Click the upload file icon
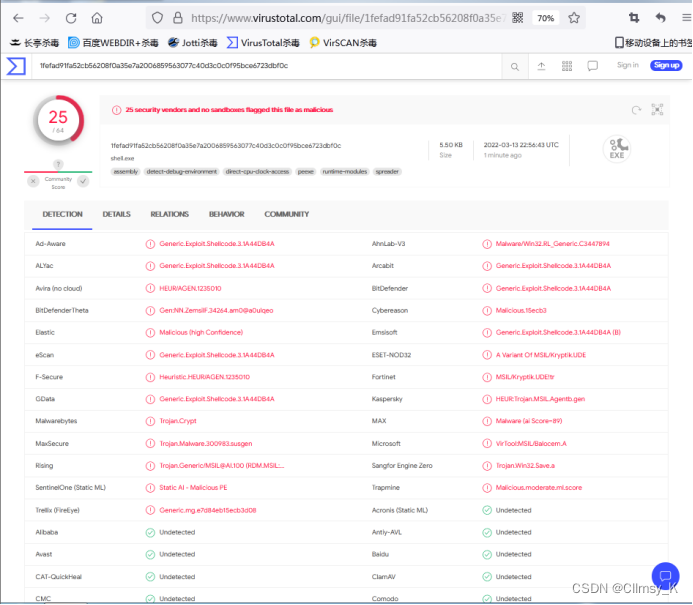 [541, 66]
